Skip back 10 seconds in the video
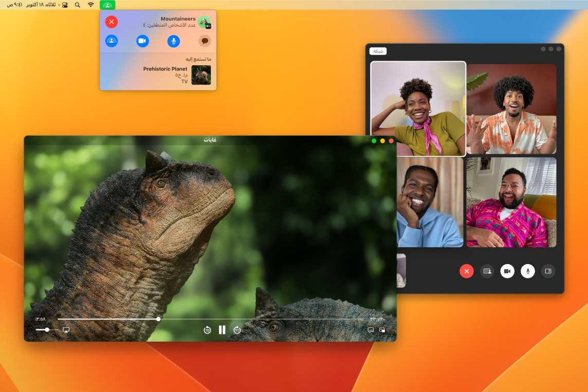The height and width of the screenshot is (392, 588). click(207, 330)
